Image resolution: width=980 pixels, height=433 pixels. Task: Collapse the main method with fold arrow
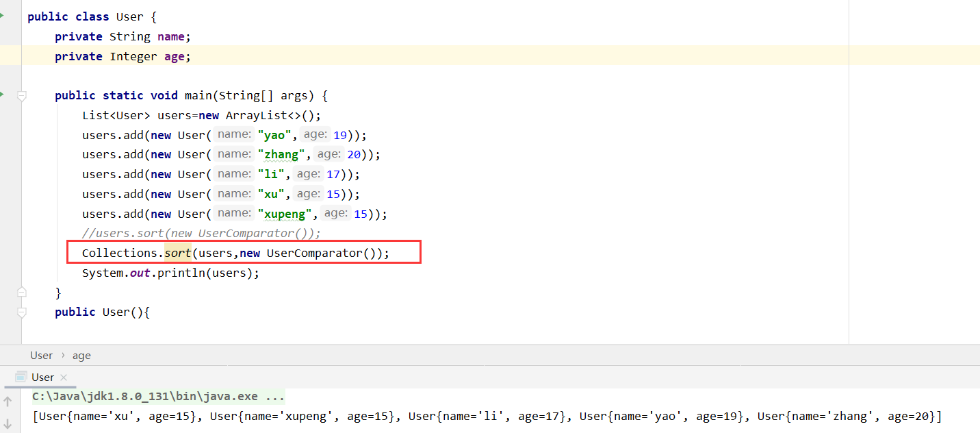(x=21, y=96)
